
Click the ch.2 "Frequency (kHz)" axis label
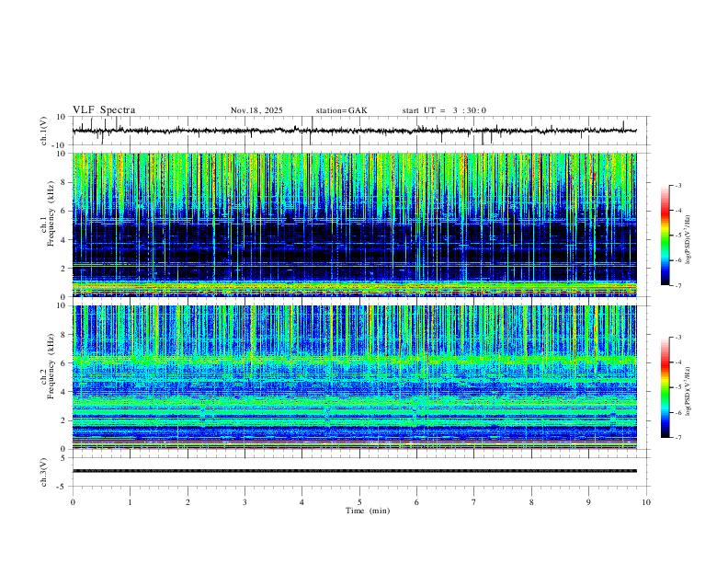(51, 366)
